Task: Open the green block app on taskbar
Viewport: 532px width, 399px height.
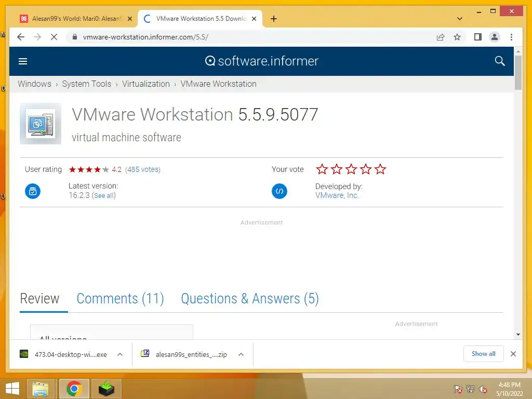Action: [x=107, y=389]
